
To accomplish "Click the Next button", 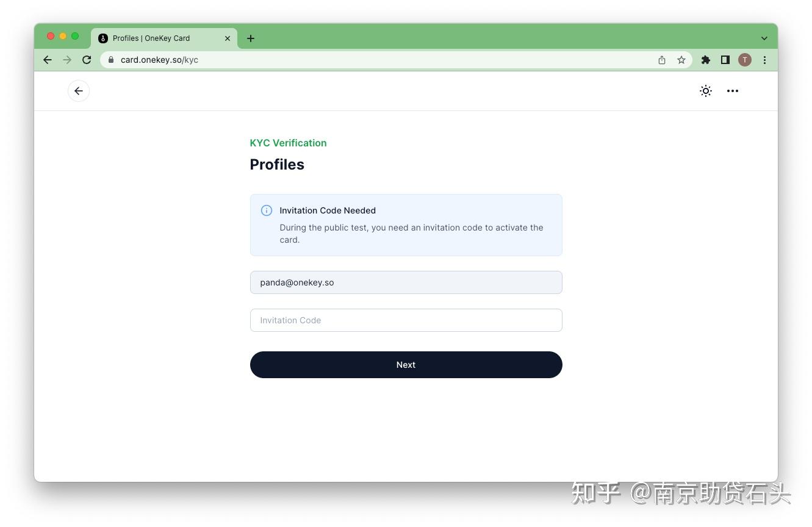I will (x=406, y=365).
